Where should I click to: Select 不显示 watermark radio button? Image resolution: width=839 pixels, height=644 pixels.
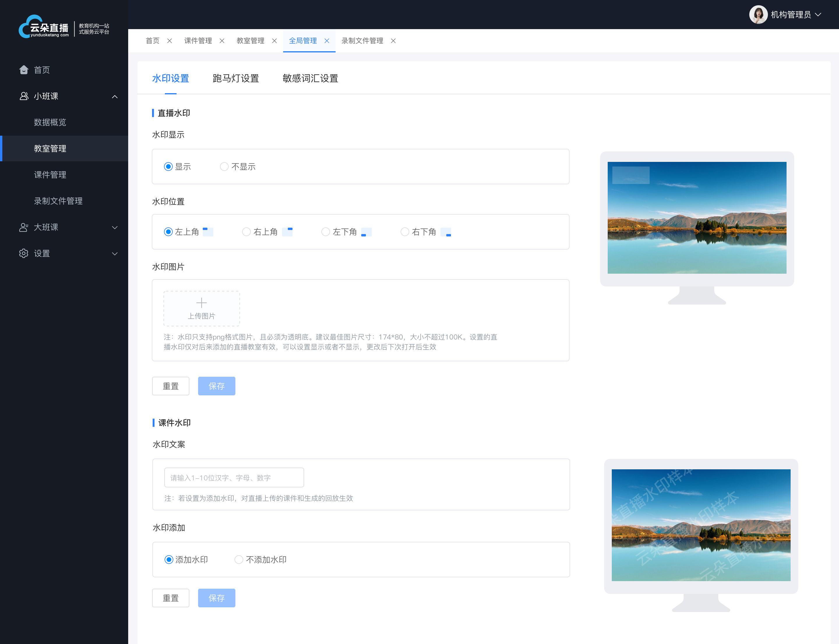click(x=224, y=167)
